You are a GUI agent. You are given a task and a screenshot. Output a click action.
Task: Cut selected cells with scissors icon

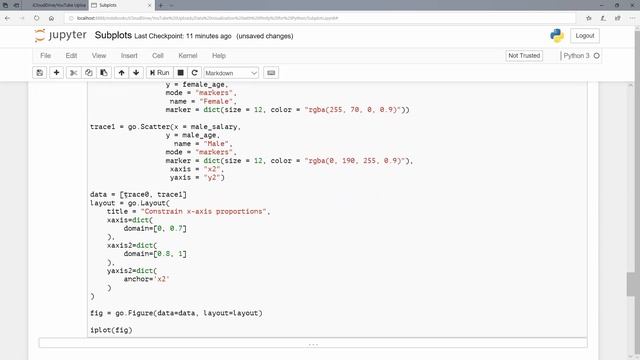click(x=73, y=73)
